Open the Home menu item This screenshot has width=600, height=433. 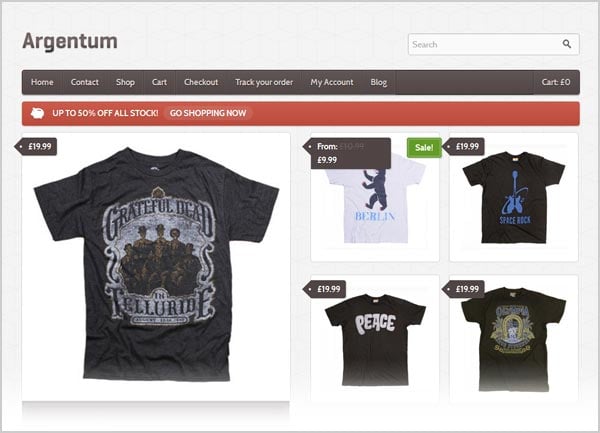point(42,82)
